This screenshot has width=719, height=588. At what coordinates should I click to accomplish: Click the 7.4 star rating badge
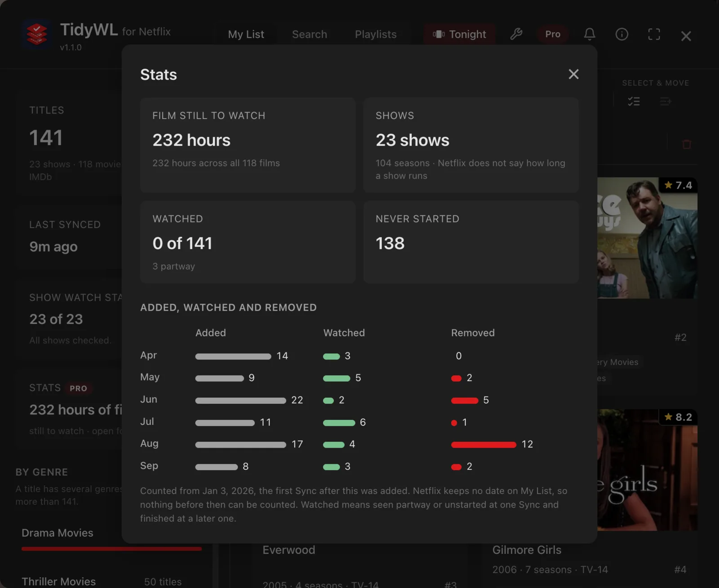[x=678, y=185]
